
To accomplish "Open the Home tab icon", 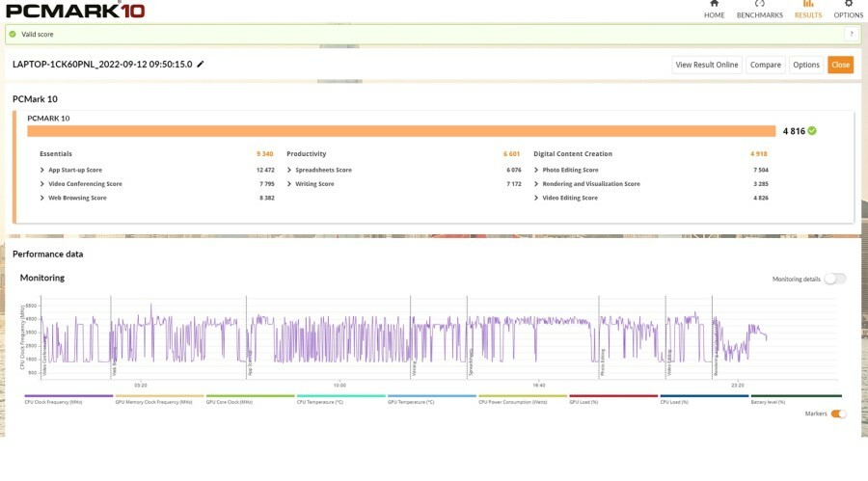I will (714, 4).
